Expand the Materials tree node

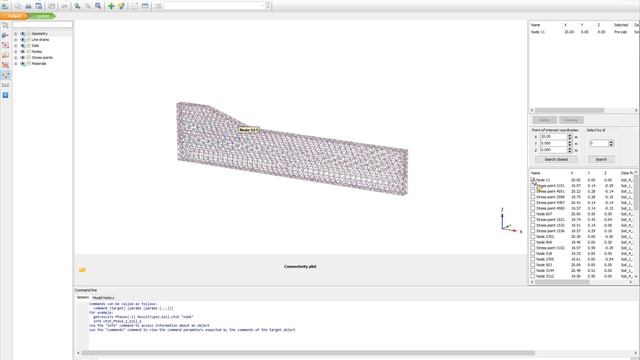tap(16, 64)
